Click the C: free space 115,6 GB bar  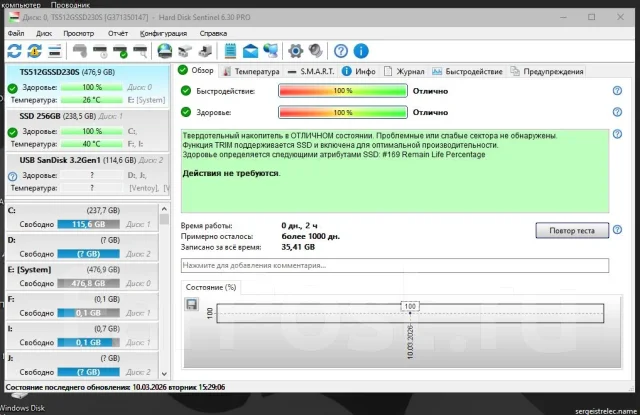(x=89, y=224)
